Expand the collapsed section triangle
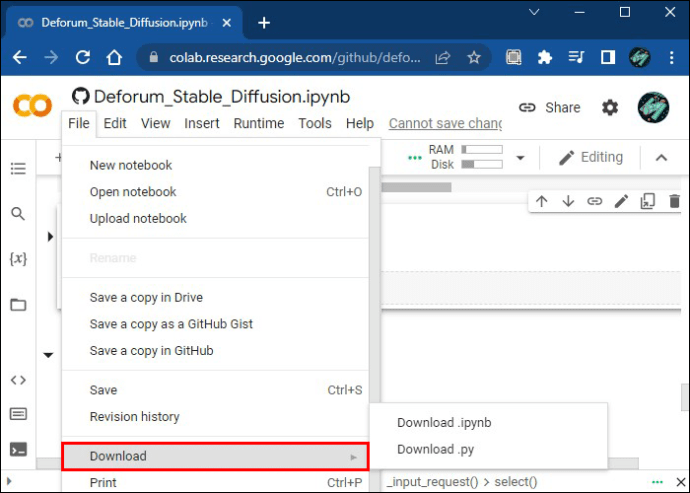 click(50, 237)
